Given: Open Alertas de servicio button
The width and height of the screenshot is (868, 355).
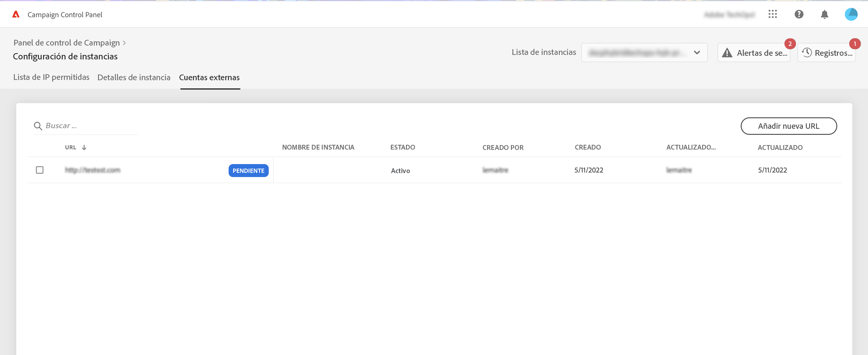Looking at the screenshot, I should point(754,52).
